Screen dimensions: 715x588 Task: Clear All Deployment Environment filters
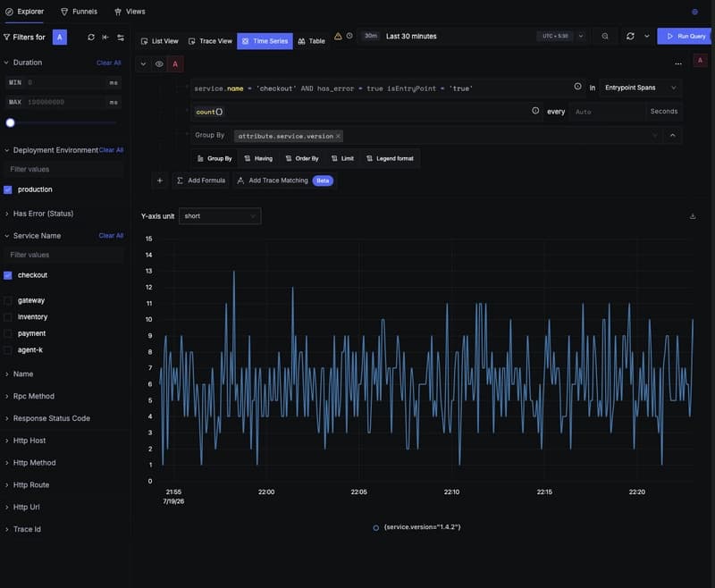pyautogui.click(x=111, y=150)
